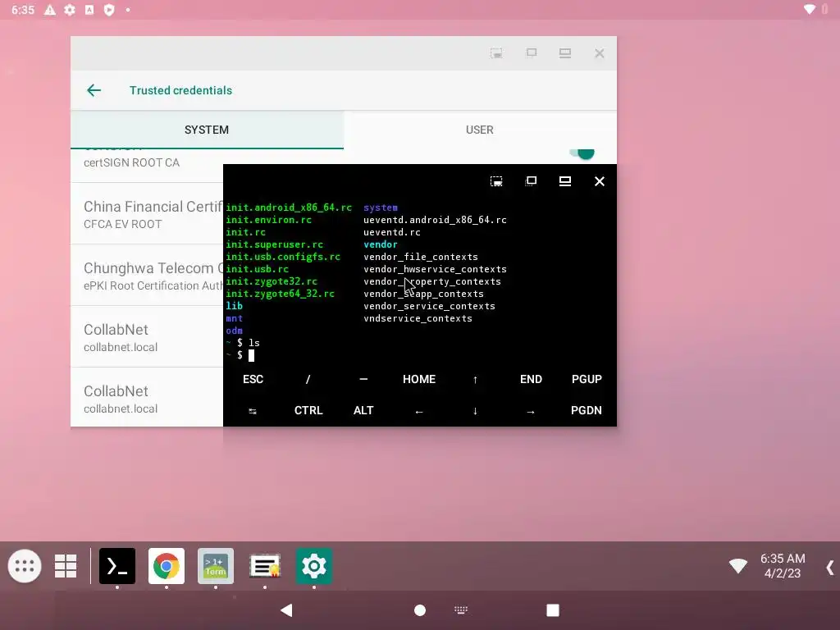Click the terminal window's snap-to-bottom icon
Image resolution: width=840 pixels, height=630 pixels.
(496, 181)
